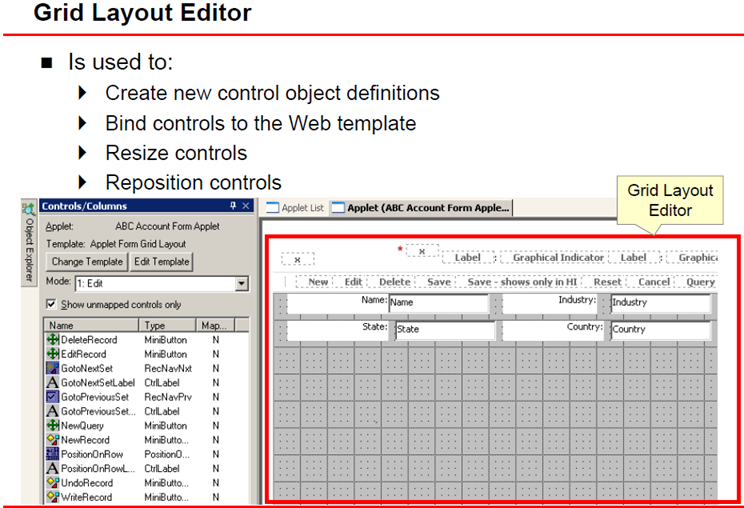The image size is (744, 508).
Task: Click the Change Template button
Action: pos(87,262)
